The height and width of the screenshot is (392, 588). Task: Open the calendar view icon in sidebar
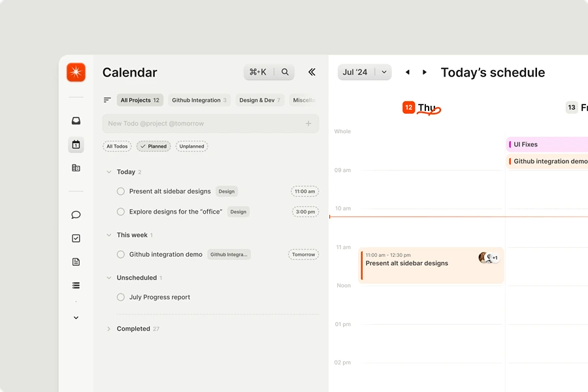[x=76, y=145]
